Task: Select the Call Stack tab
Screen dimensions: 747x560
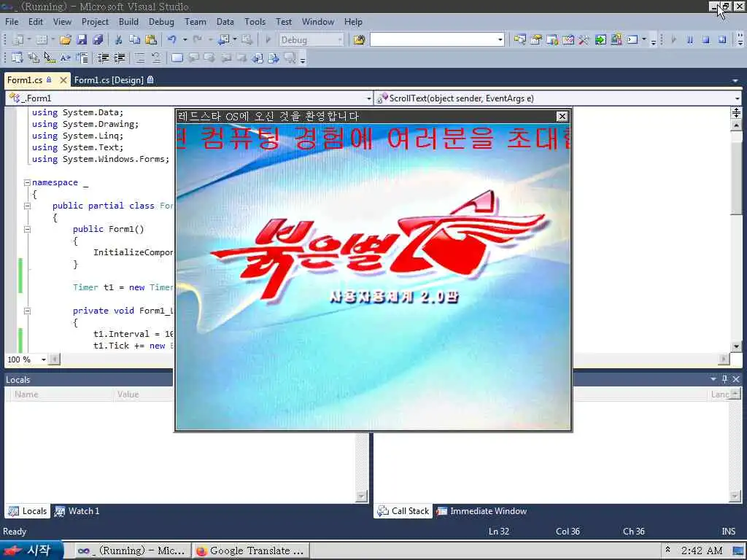Action: 403,511
